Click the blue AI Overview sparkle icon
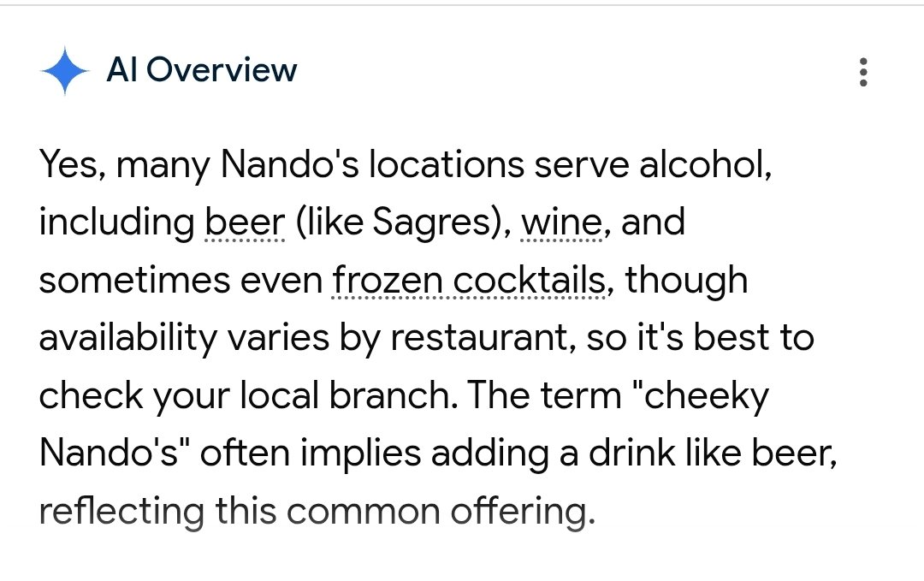Image resolution: width=924 pixels, height=581 pixels. 65,71
